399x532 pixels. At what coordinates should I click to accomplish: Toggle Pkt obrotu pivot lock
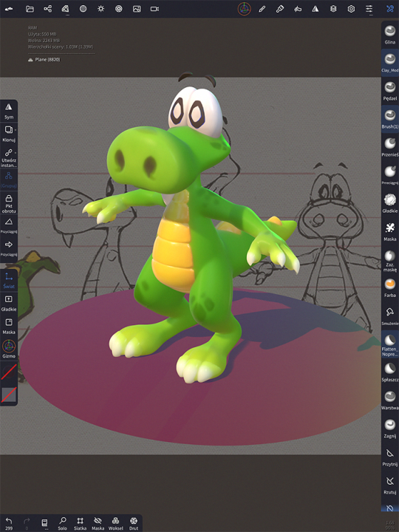point(9,203)
